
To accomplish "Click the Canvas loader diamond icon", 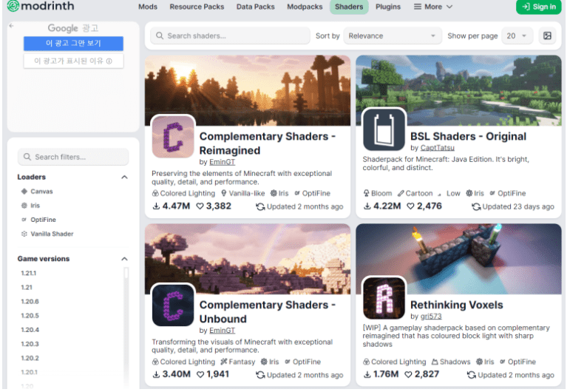I will [x=24, y=192].
